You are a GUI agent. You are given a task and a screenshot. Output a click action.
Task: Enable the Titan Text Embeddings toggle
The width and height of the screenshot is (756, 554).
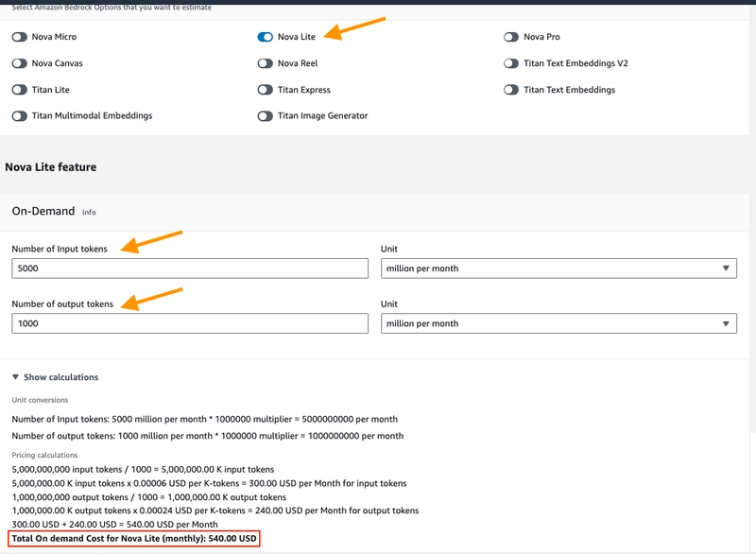pyautogui.click(x=511, y=90)
